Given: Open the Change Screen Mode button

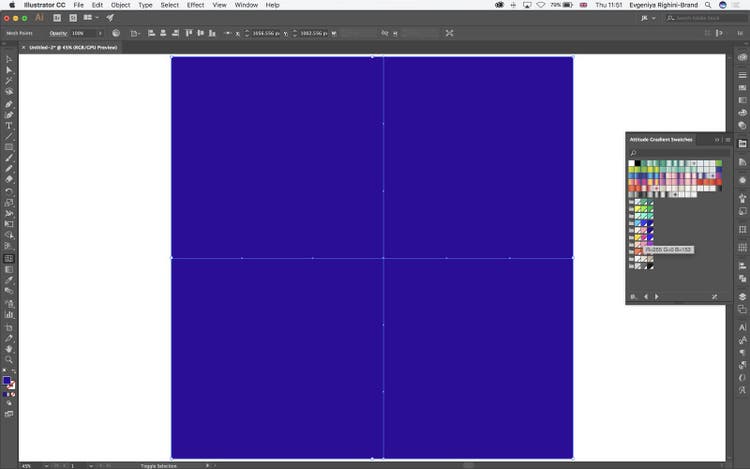Looking at the screenshot, I should 9,414.
